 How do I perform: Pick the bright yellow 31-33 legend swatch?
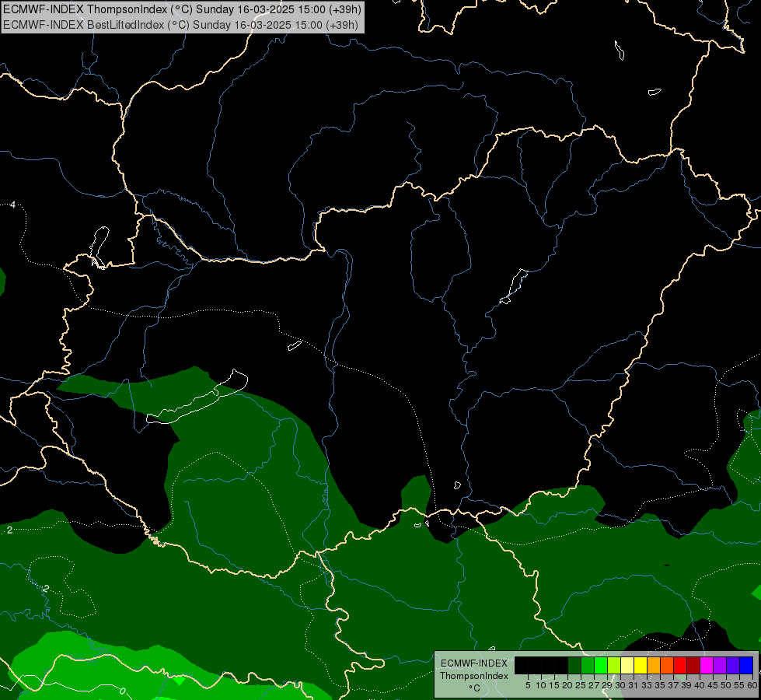point(641,665)
